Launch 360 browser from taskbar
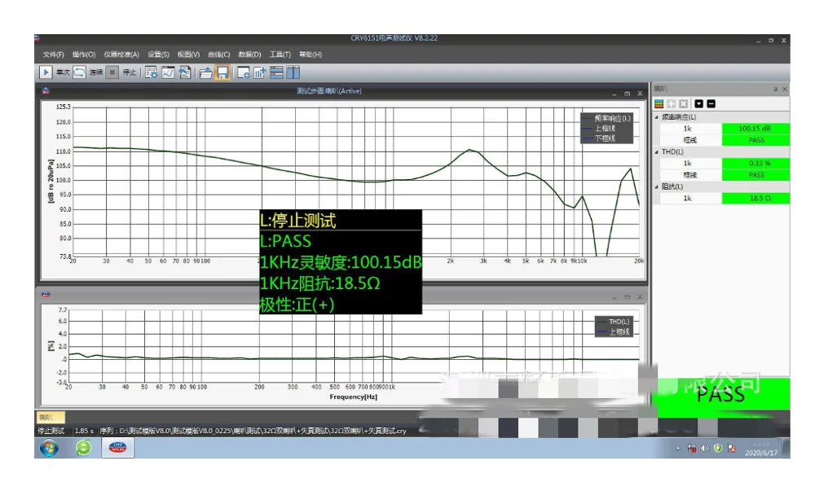This screenshot has height=504, width=815. [x=83, y=448]
